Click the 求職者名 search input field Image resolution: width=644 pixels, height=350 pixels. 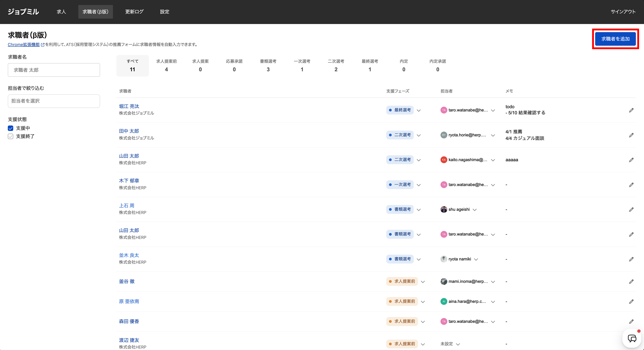tap(54, 70)
